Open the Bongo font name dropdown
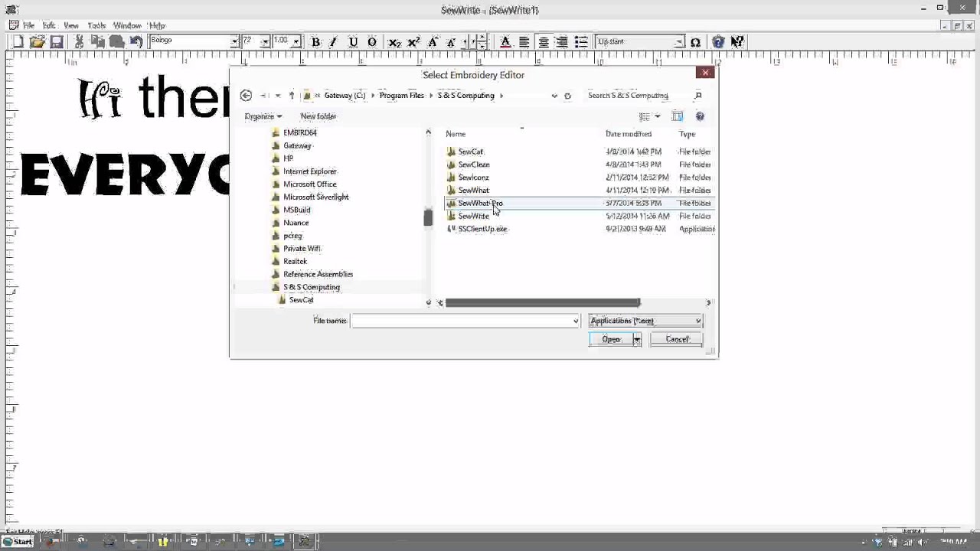This screenshot has height=551, width=980. pos(234,42)
